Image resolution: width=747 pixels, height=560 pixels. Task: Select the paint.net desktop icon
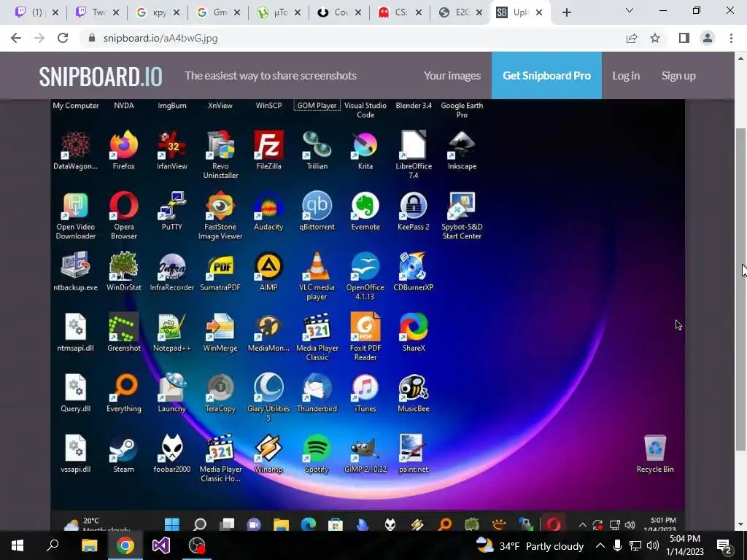click(x=414, y=448)
